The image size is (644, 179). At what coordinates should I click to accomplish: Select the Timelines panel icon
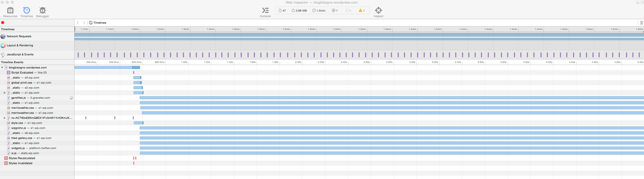point(26,12)
